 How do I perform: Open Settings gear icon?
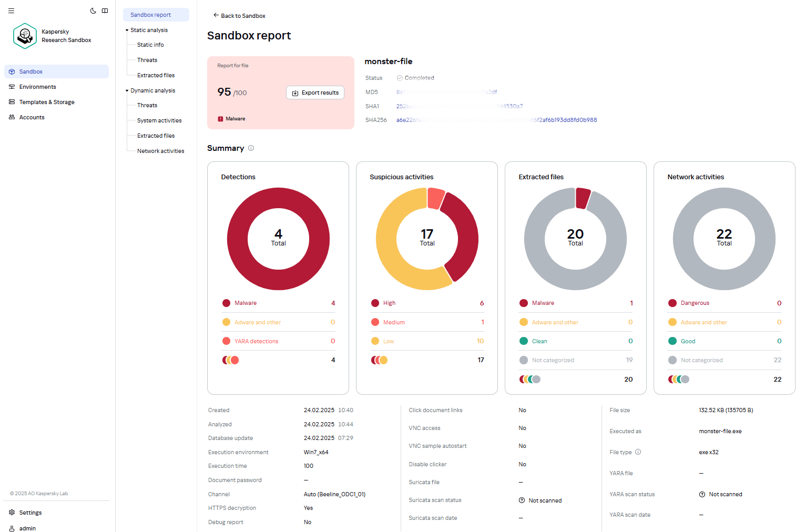pyautogui.click(x=12, y=513)
